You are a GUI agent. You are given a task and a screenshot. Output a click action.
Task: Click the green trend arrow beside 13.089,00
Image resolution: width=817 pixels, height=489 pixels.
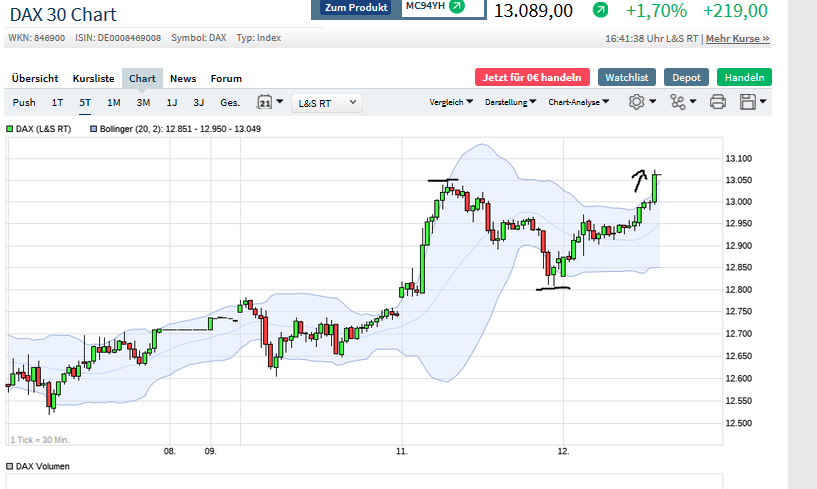pyautogui.click(x=600, y=10)
